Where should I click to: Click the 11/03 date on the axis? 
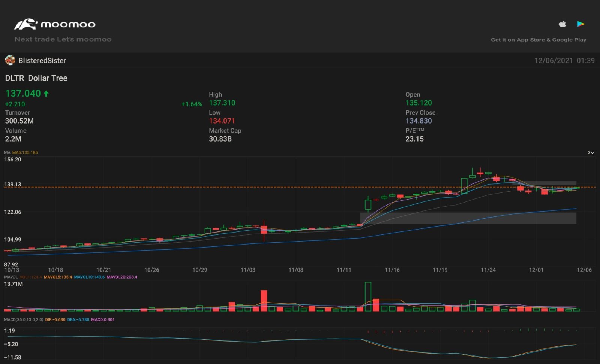click(247, 270)
